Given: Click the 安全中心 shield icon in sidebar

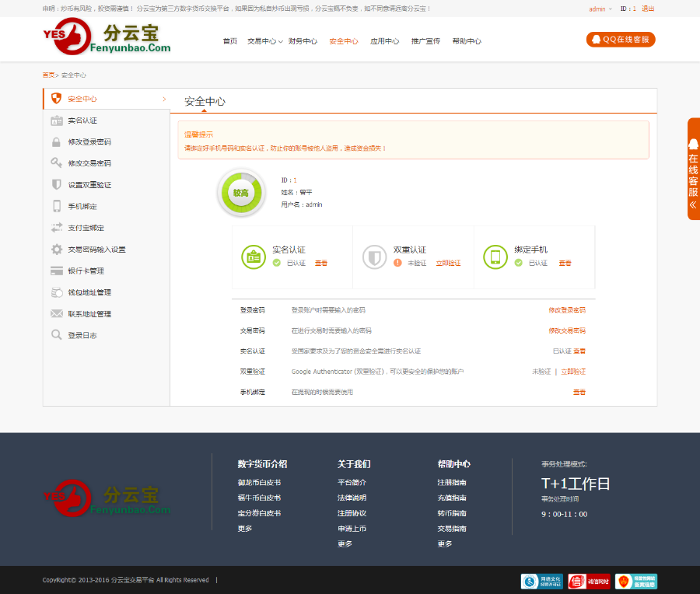Looking at the screenshot, I should [x=56, y=99].
